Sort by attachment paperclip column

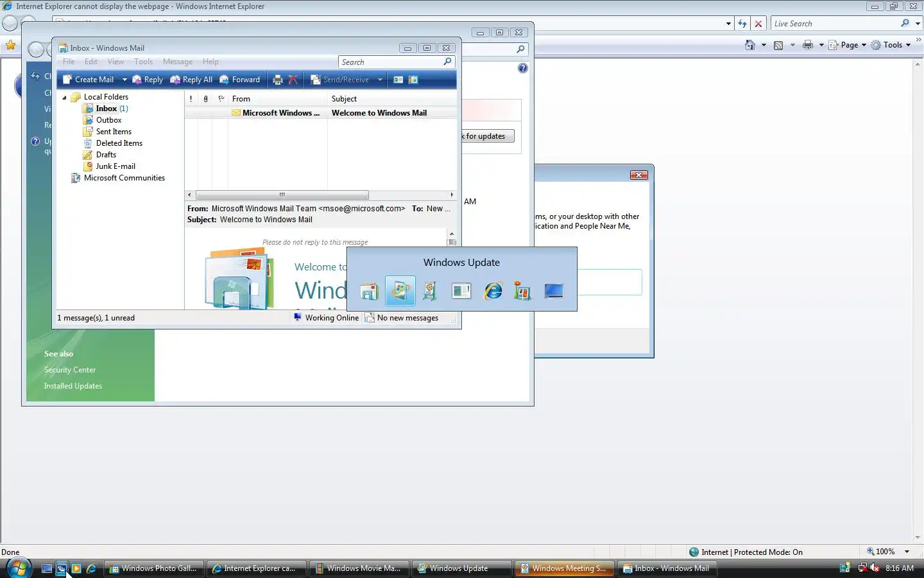coord(205,99)
